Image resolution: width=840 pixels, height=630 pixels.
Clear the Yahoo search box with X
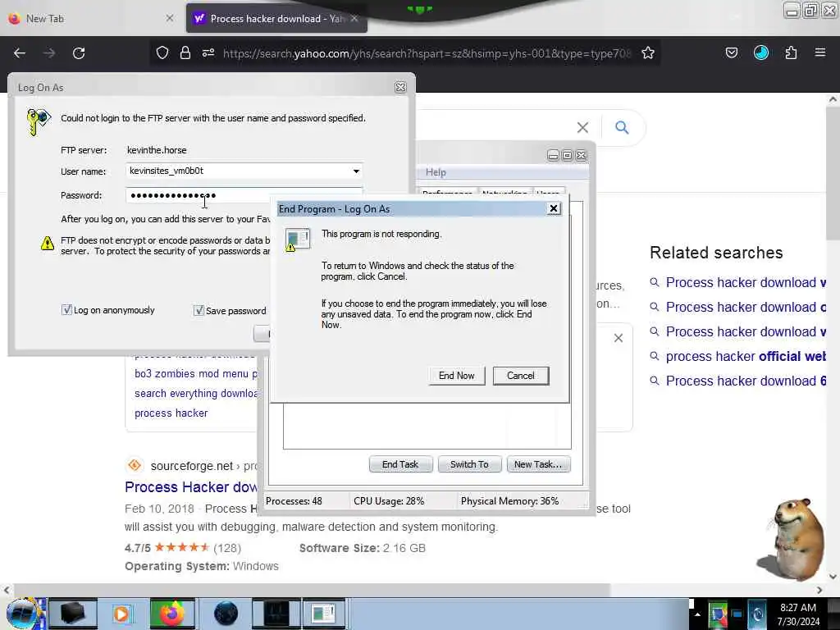582,127
